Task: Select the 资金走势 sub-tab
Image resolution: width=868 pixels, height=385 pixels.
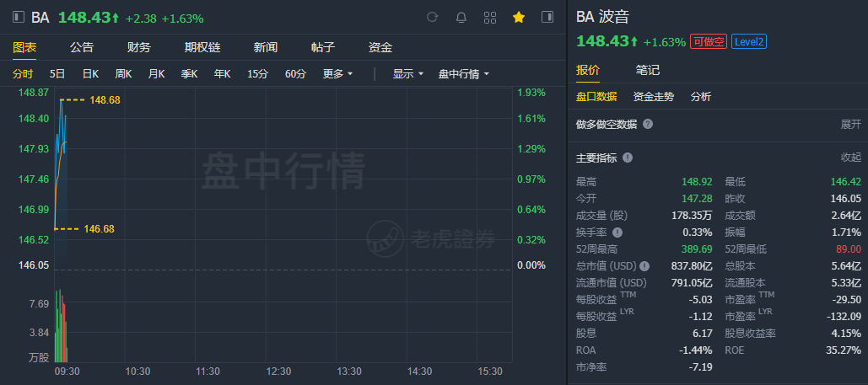Action: (x=653, y=97)
